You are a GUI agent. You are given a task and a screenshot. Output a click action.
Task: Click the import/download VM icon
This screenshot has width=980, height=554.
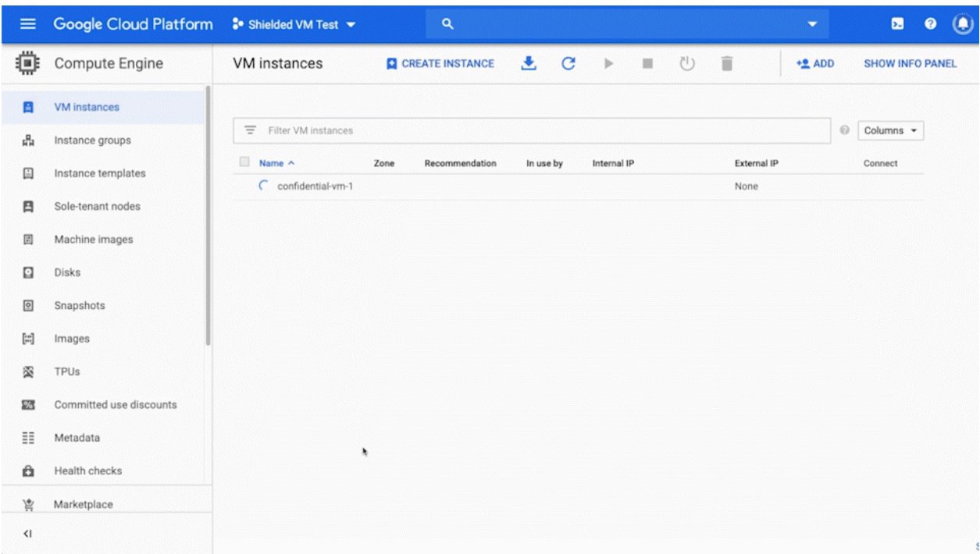tap(529, 63)
